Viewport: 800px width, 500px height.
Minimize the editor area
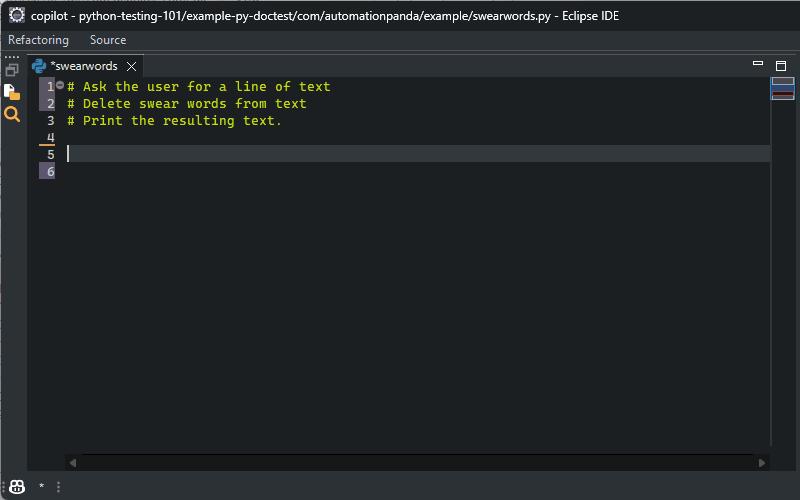[757, 64]
